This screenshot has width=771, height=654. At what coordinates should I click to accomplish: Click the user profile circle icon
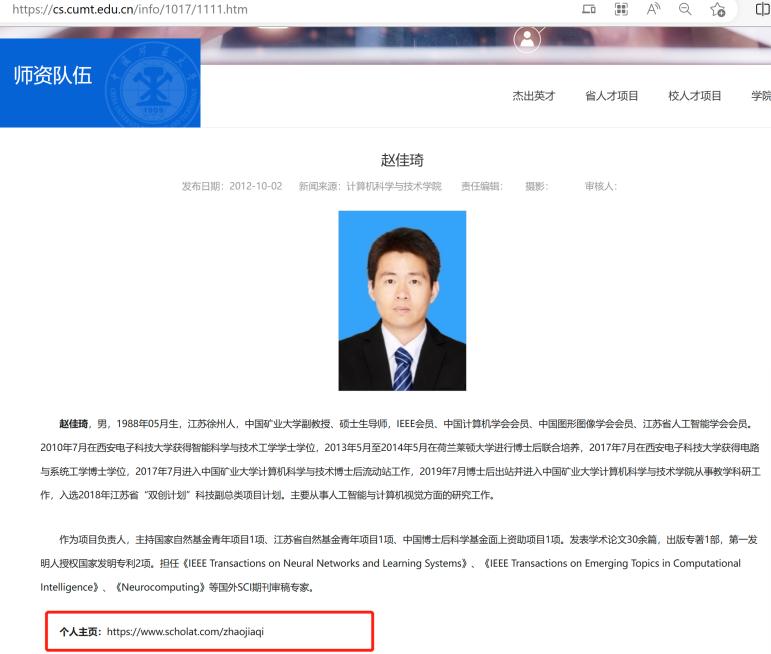point(526,39)
